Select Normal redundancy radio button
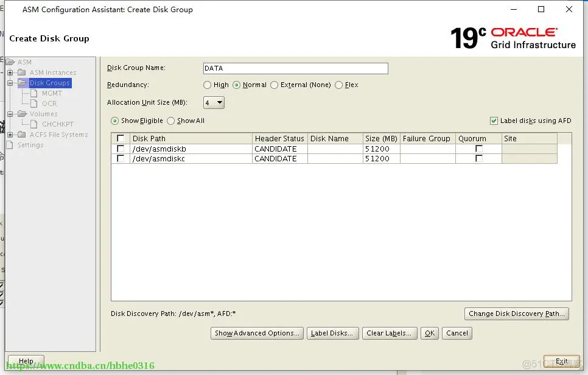Screen dimensions: 588x375 point(236,85)
